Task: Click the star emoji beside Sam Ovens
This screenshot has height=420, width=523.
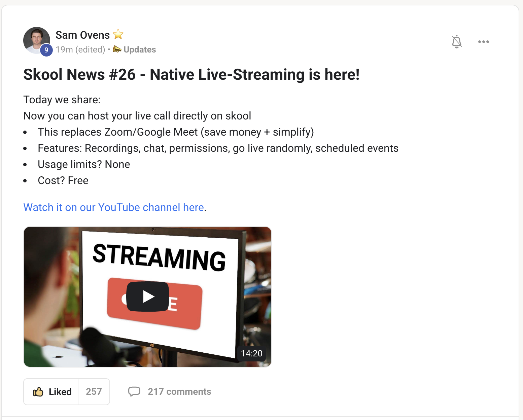Action: (118, 34)
